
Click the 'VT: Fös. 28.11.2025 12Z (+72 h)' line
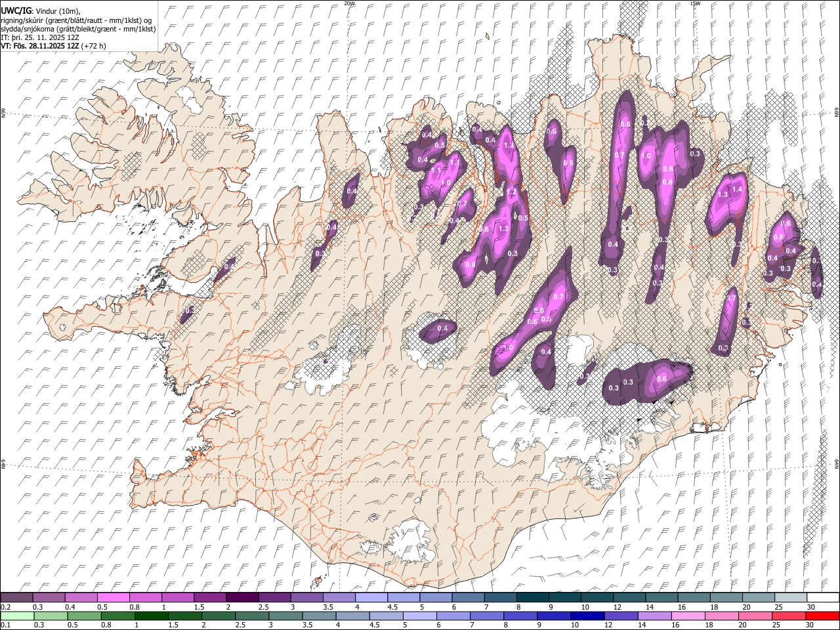53,46
